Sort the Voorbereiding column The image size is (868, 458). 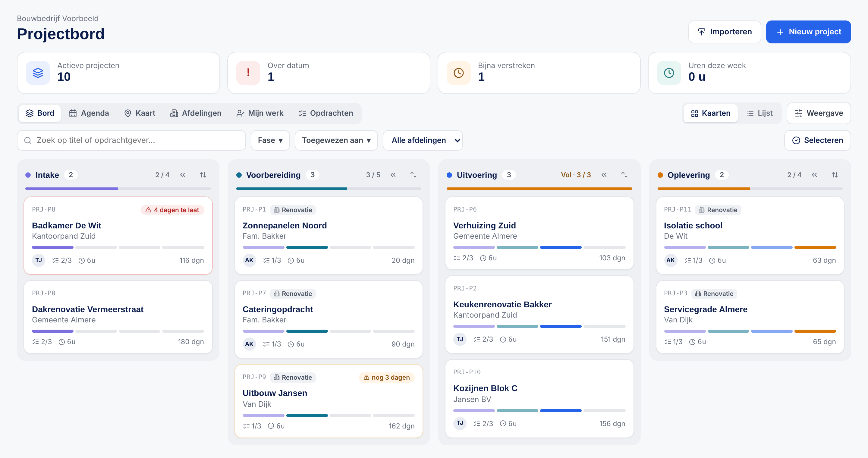(414, 175)
